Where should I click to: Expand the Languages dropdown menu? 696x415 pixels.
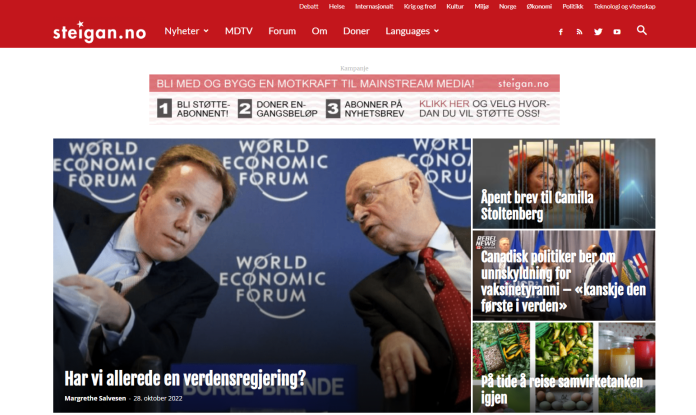pos(412,31)
